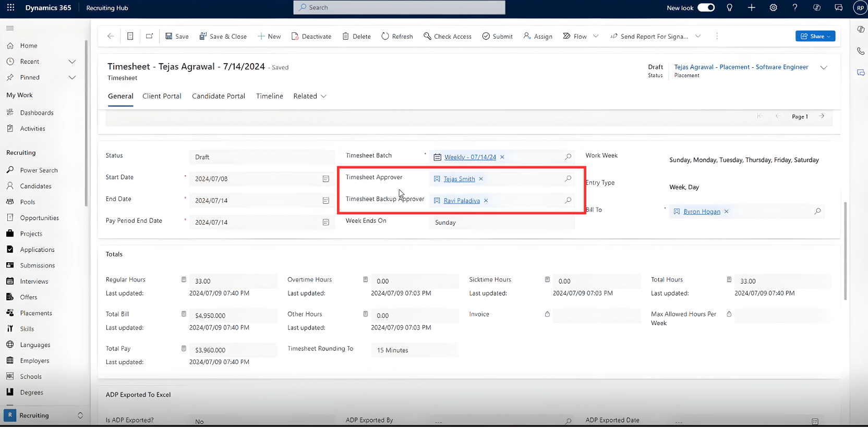The image size is (868, 429).
Task: Click the Delete trash icon
Action: (x=345, y=36)
